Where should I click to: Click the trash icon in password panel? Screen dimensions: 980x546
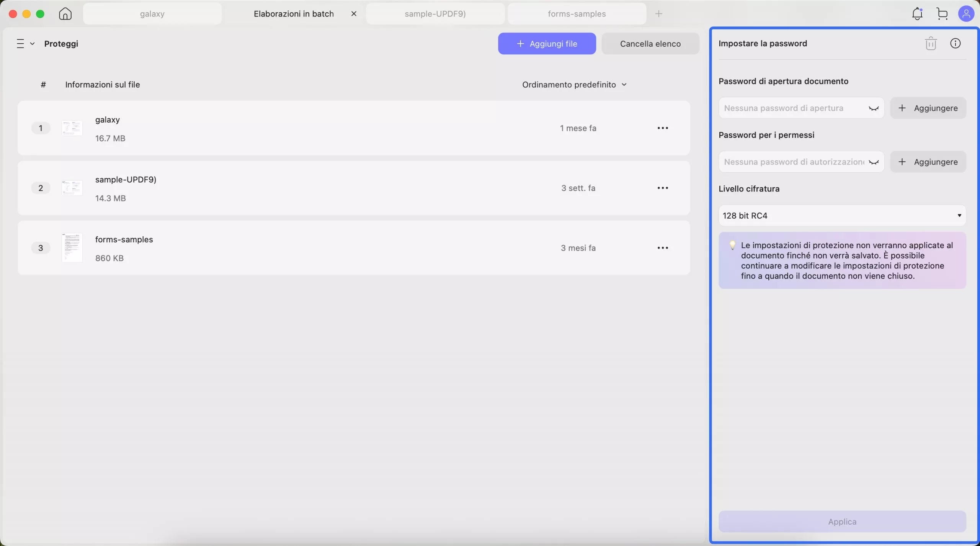(931, 43)
